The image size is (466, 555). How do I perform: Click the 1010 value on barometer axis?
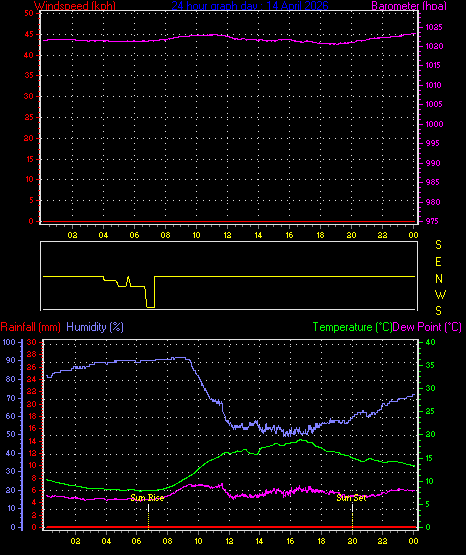point(433,85)
